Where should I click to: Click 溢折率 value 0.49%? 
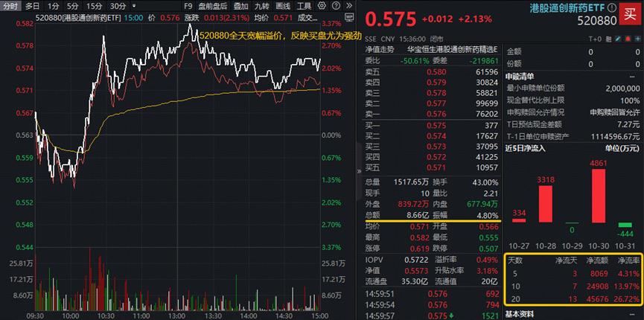point(487,260)
